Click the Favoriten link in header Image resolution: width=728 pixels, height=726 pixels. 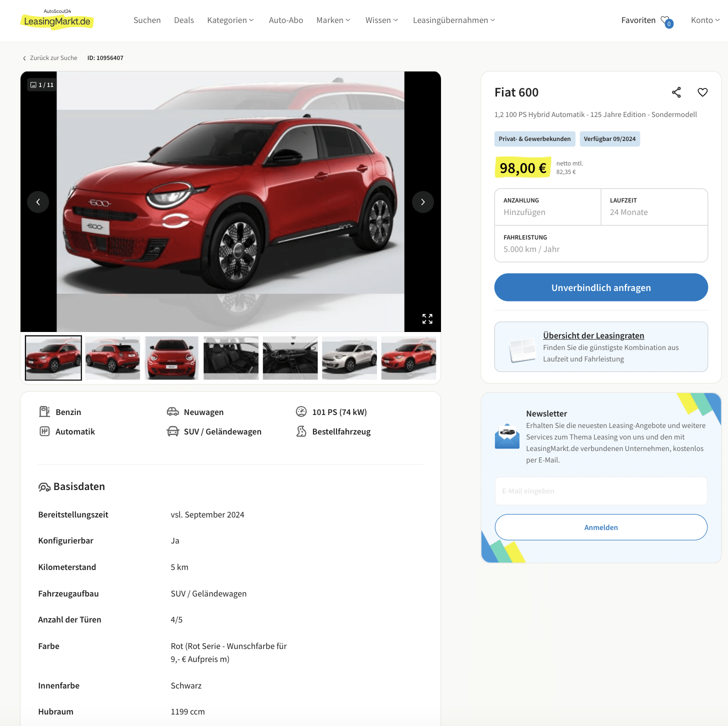(x=638, y=20)
